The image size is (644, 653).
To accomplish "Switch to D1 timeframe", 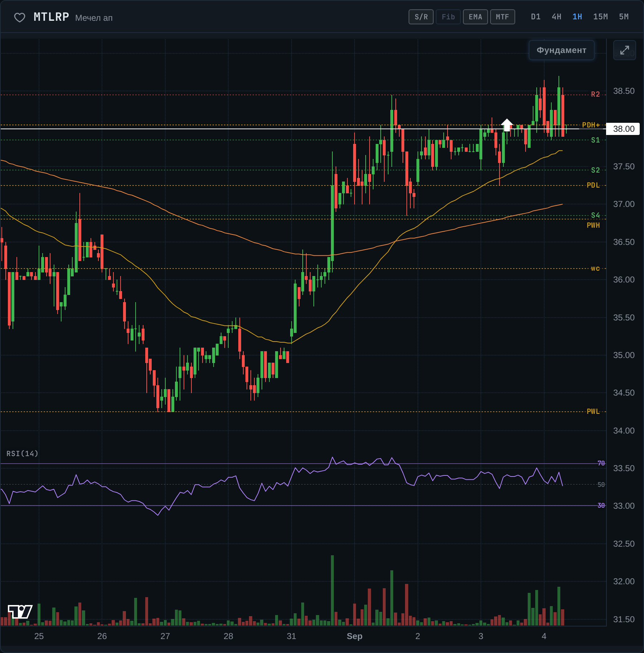I will [536, 17].
